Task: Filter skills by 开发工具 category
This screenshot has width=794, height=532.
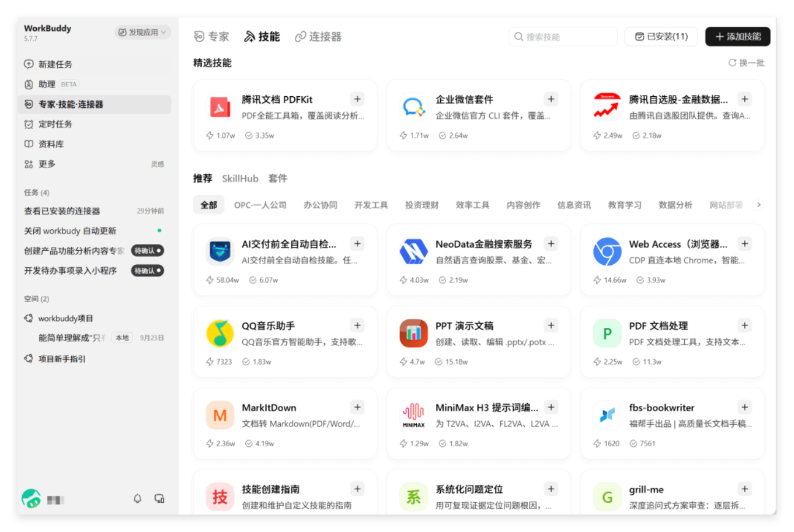Action: click(x=371, y=205)
